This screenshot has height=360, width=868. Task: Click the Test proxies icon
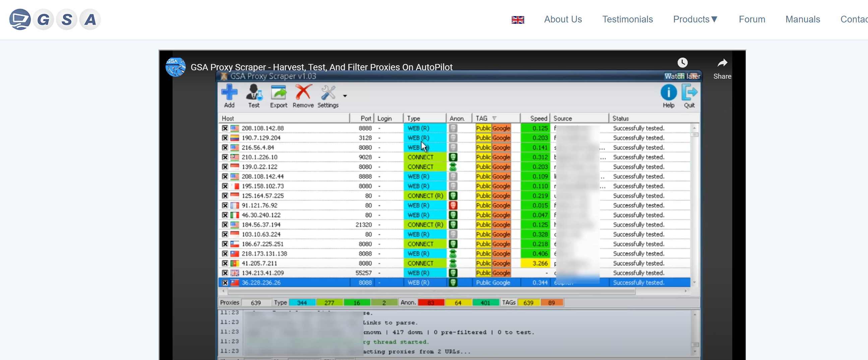point(254,92)
